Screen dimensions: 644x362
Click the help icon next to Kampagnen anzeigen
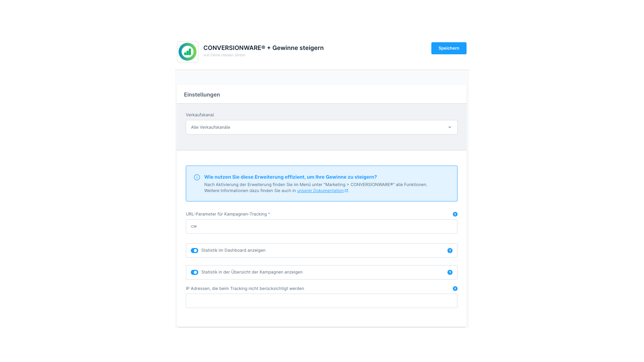450,272
